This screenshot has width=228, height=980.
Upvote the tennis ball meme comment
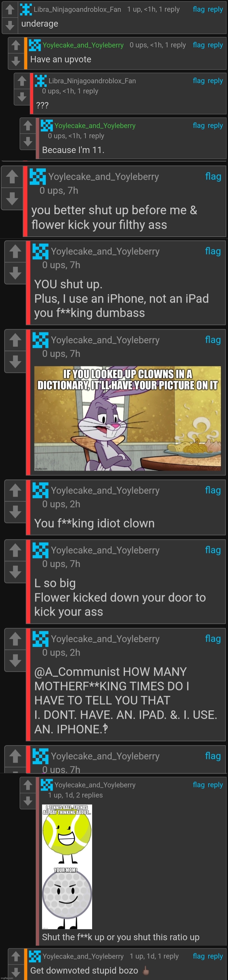click(x=27, y=785)
